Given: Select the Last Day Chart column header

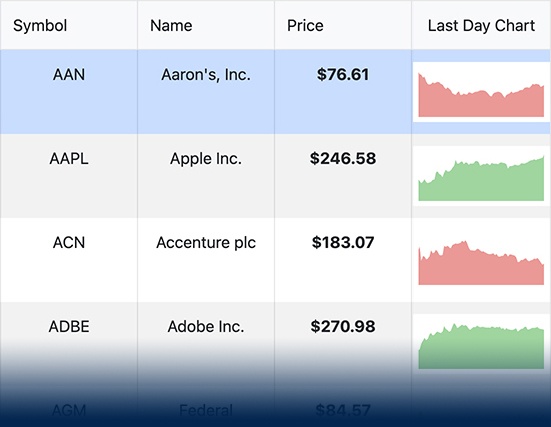Looking at the screenshot, I should point(481,25).
